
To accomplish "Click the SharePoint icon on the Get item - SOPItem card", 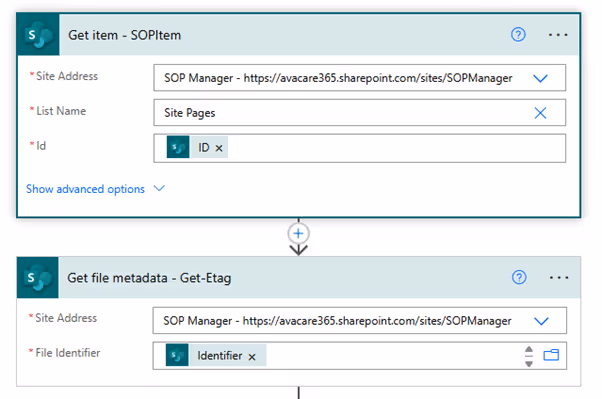I will tap(38, 35).
